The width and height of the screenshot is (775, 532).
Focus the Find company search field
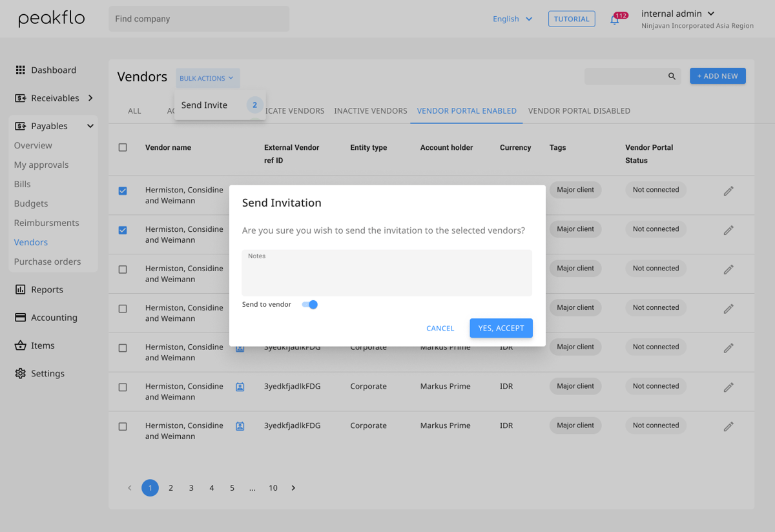click(x=199, y=19)
